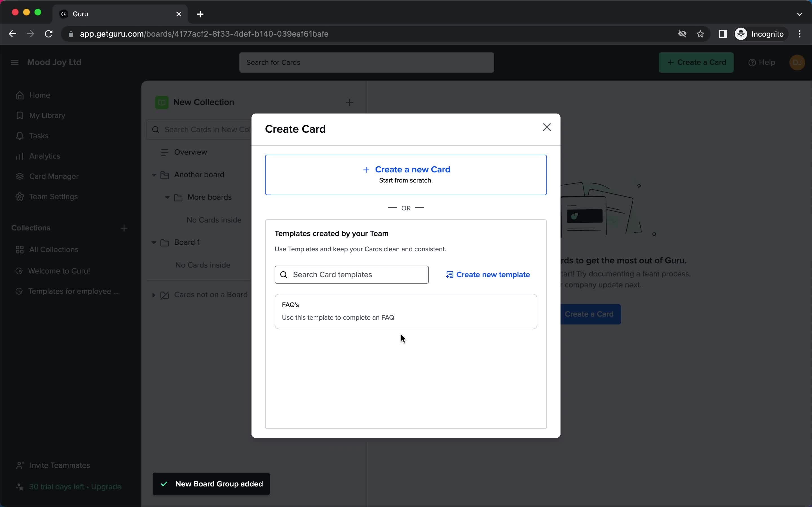
Task: Click the Tasks sidebar icon
Action: click(19, 135)
